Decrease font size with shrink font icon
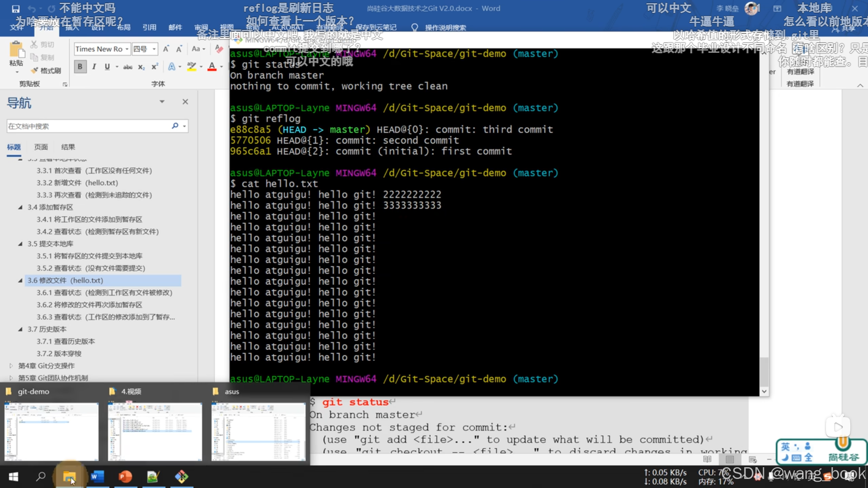The image size is (868, 488). click(x=179, y=49)
